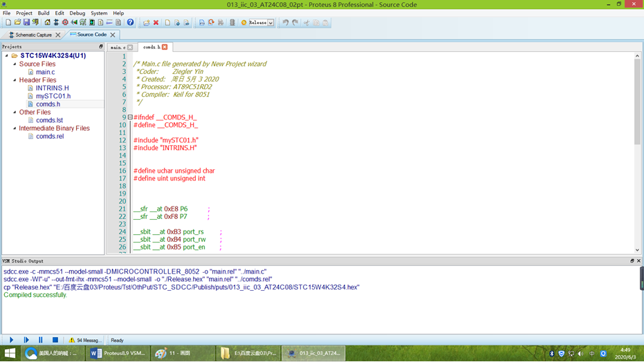Collapse the STC15W4K32S4(U1) project node

[7, 55]
